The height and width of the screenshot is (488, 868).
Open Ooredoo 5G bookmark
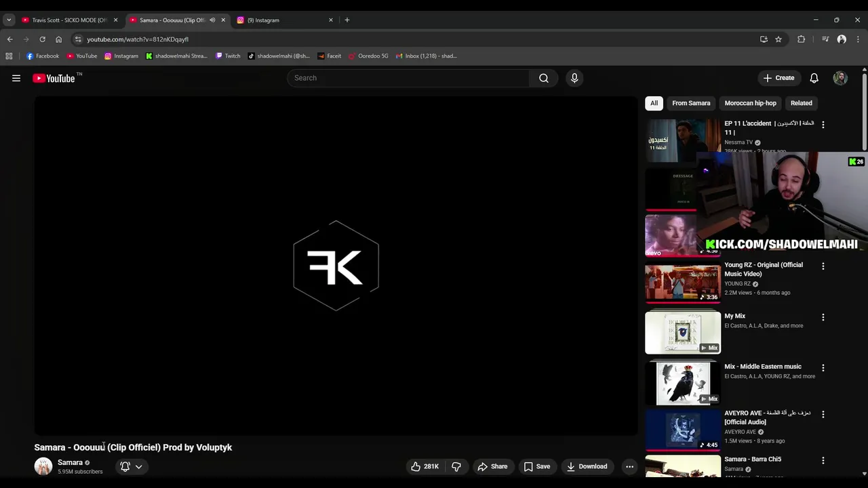point(368,56)
